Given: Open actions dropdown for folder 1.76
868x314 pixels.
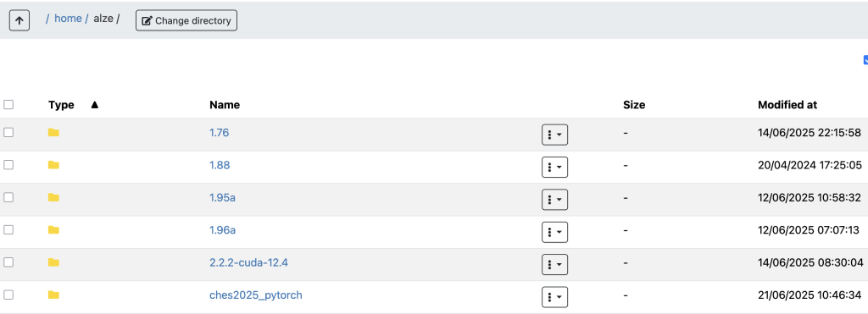Looking at the screenshot, I should point(554,135).
